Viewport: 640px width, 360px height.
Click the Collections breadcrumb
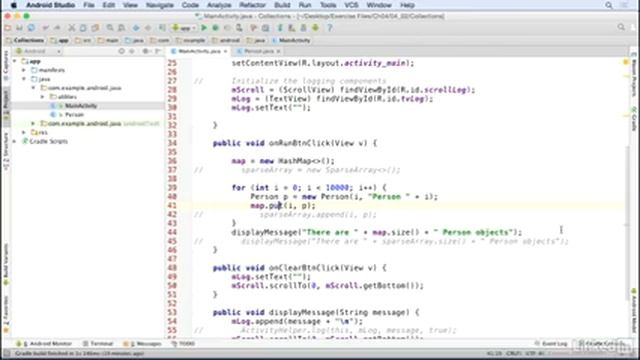(25, 40)
